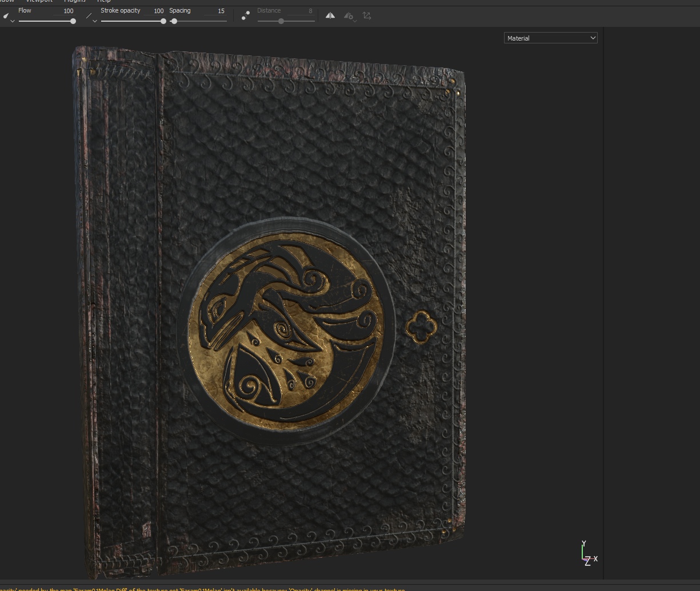Viewport: 700px width, 591px height.
Task: Toggle the symmetry mirror icon
Action: click(x=330, y=15)
